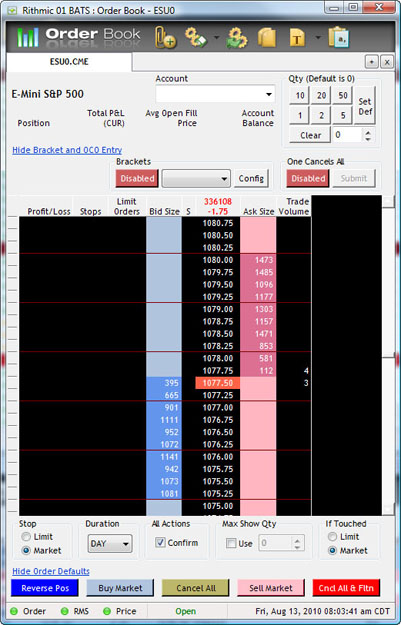Open the arrow beside the T icon
Image resolution: width=401 pixels, height=625 pixels.
pos(318,38)
